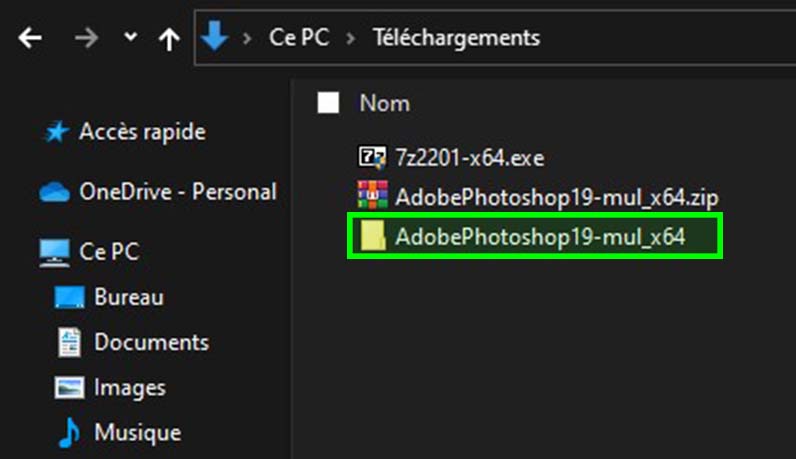Click the Documents icon in sidebar

(x=69, y=343)
